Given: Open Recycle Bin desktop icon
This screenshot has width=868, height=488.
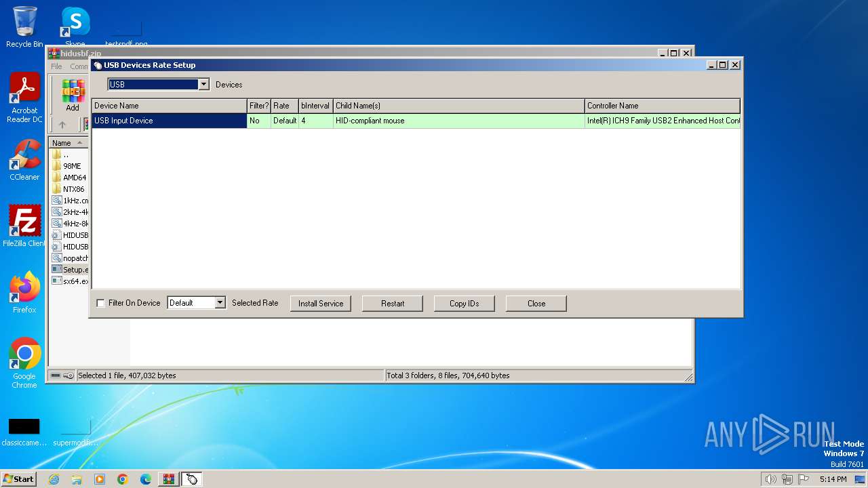Looking at the screenshot, I should tap(24, 27).
